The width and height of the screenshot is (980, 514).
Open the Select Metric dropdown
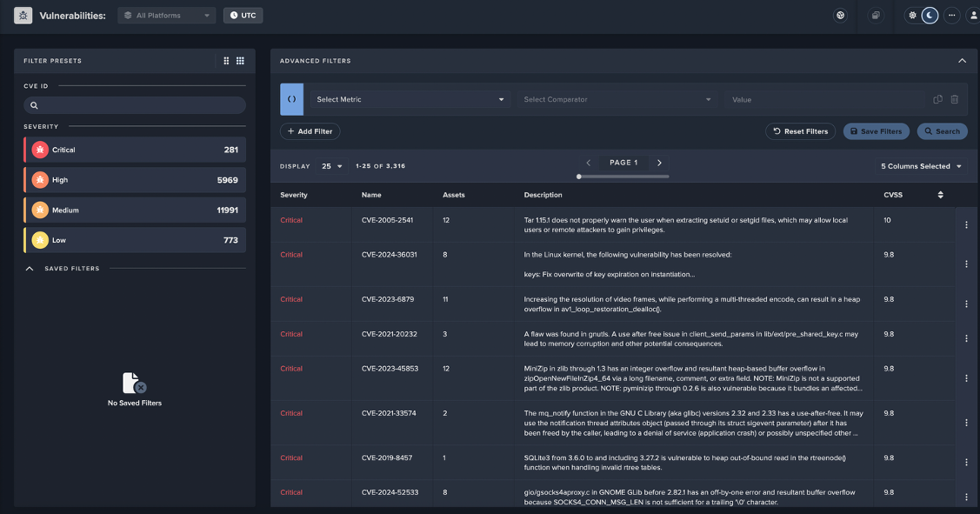[x=410, y=99]
